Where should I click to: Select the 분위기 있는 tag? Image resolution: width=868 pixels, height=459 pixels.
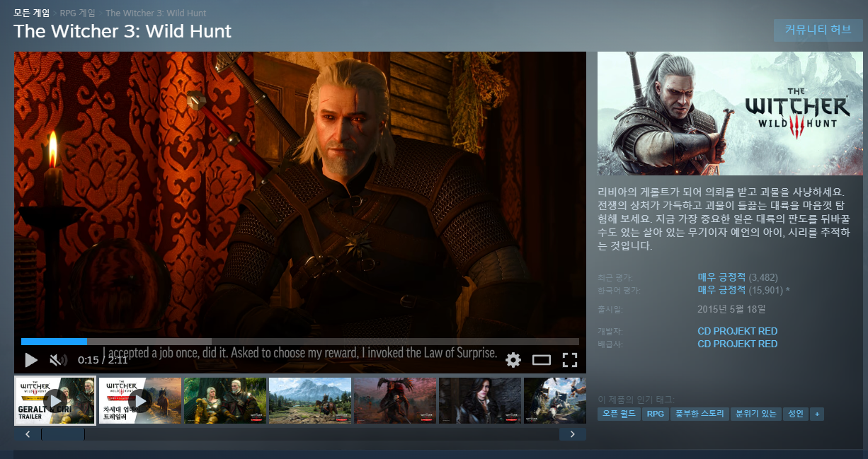[755, 414]
